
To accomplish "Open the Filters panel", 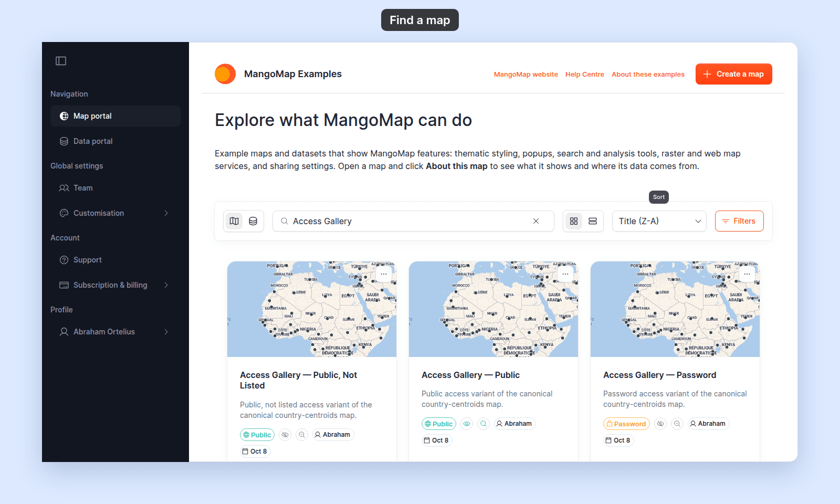I will click(739, 221).
